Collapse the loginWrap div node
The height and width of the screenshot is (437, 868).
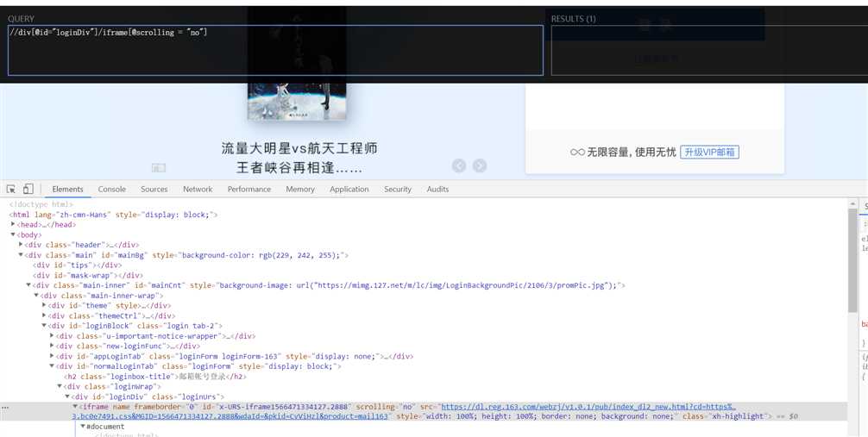60,386
